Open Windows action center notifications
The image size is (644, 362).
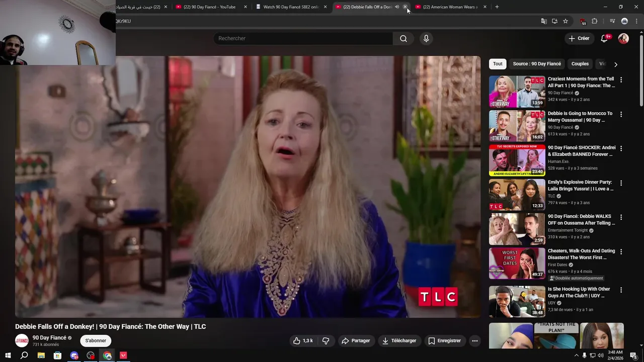click(633, 355)
